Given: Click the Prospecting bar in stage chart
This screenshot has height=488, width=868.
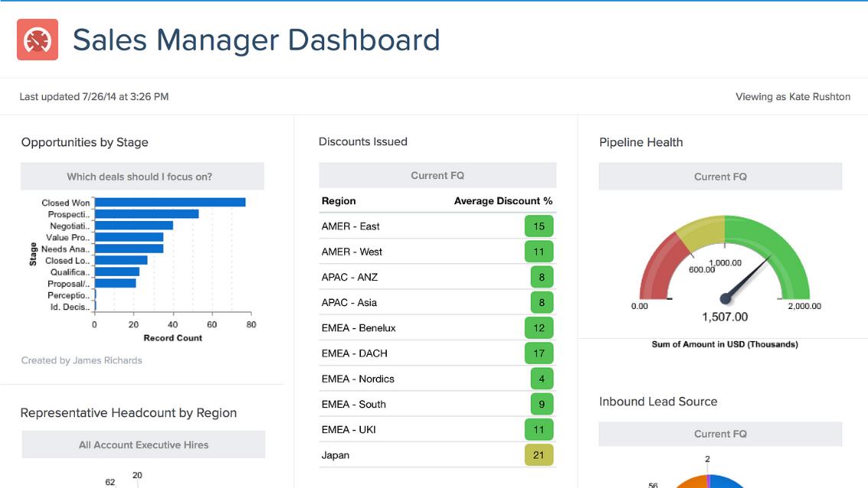Looking at the screenshot, I should coord(147,214).
